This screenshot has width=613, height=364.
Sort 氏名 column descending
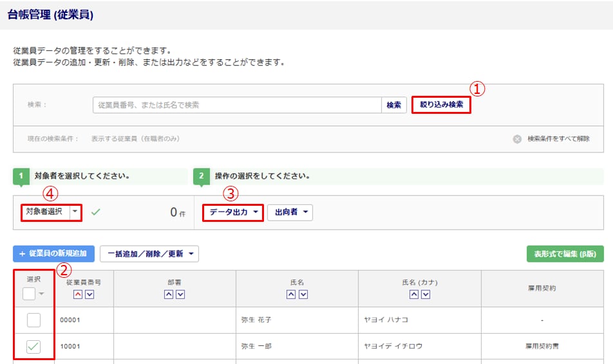coord(303,294)
